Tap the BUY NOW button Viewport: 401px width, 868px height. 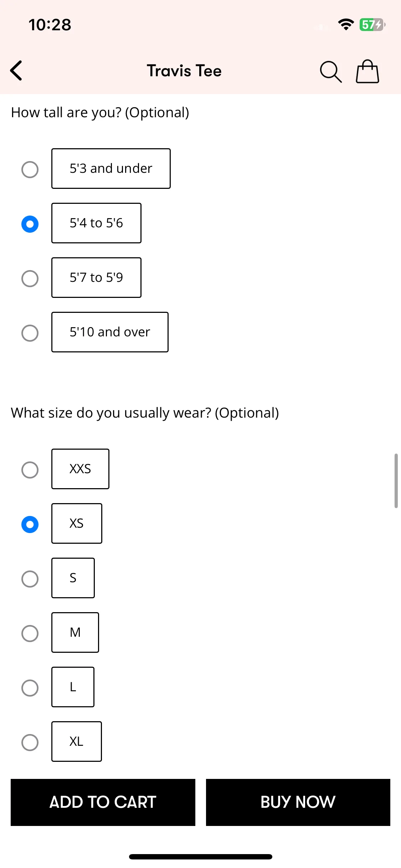(298, 802)
